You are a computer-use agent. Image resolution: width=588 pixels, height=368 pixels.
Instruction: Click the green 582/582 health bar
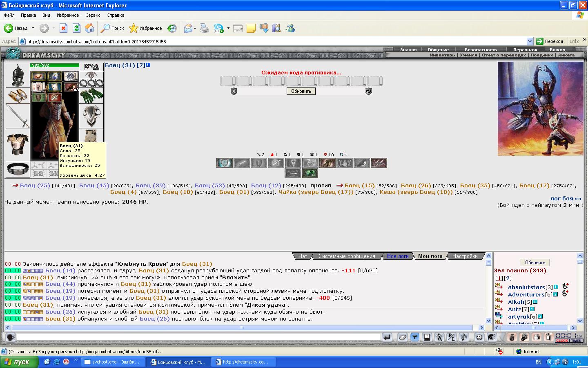pos(55,65)
